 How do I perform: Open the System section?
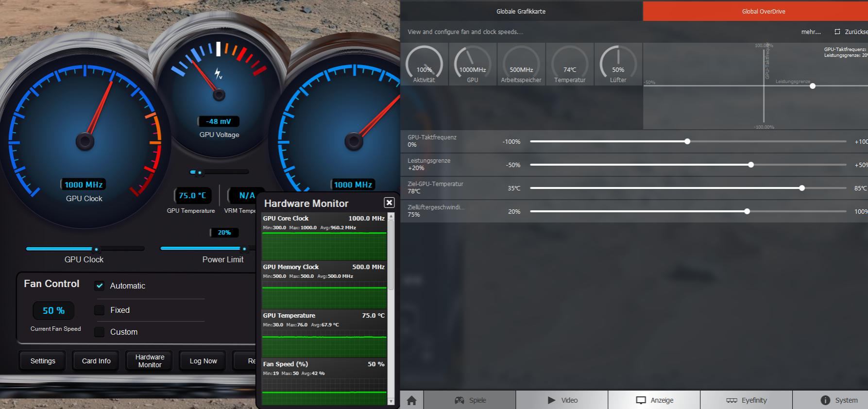(831, 400)
